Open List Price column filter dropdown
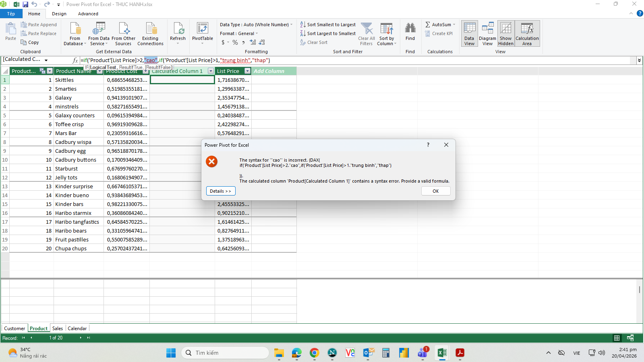Image resolution: width=644 pixels, height=362 pixels. pyautogui.click(x=248, y=71)
